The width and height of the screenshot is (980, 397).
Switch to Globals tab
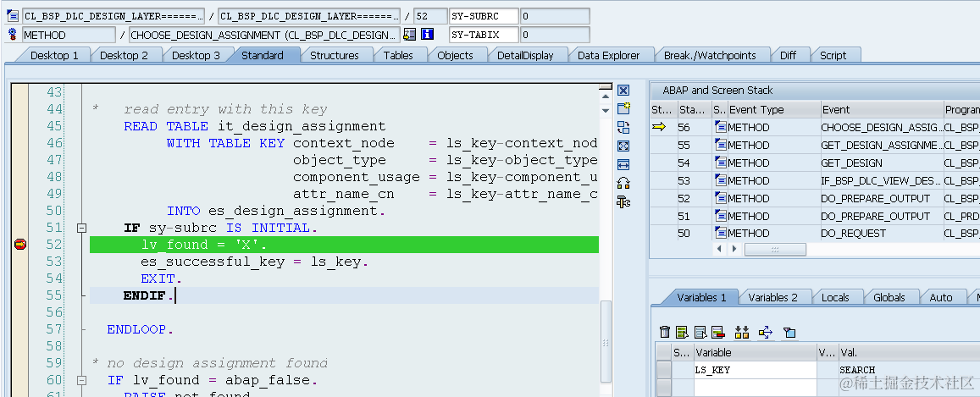point(889,297)
